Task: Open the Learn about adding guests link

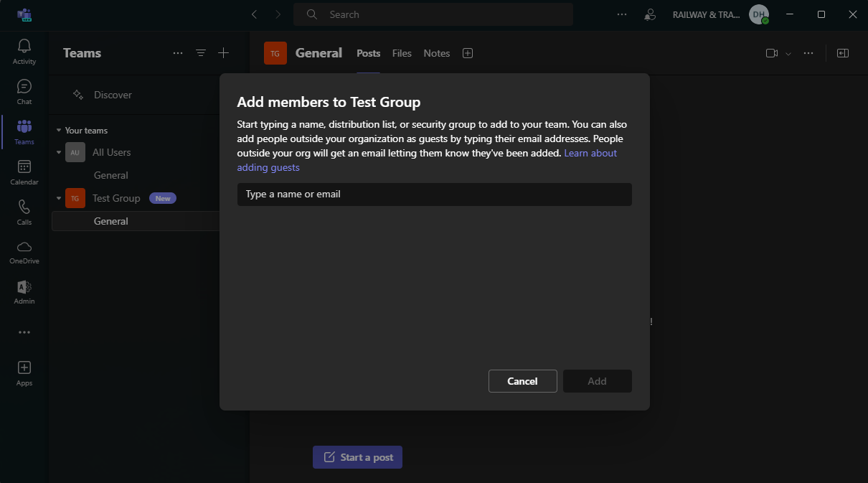Action: tap(427, 160)
